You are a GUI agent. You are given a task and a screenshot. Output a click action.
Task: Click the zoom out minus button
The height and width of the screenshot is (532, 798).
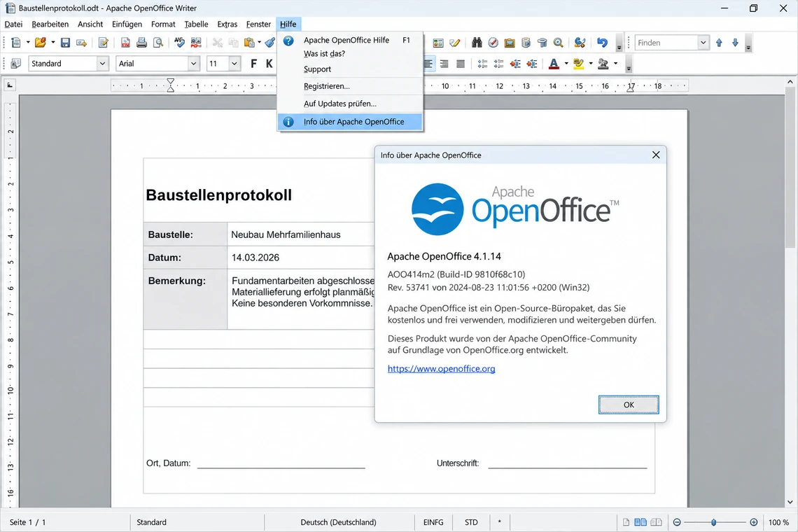(x=677, y=522)
